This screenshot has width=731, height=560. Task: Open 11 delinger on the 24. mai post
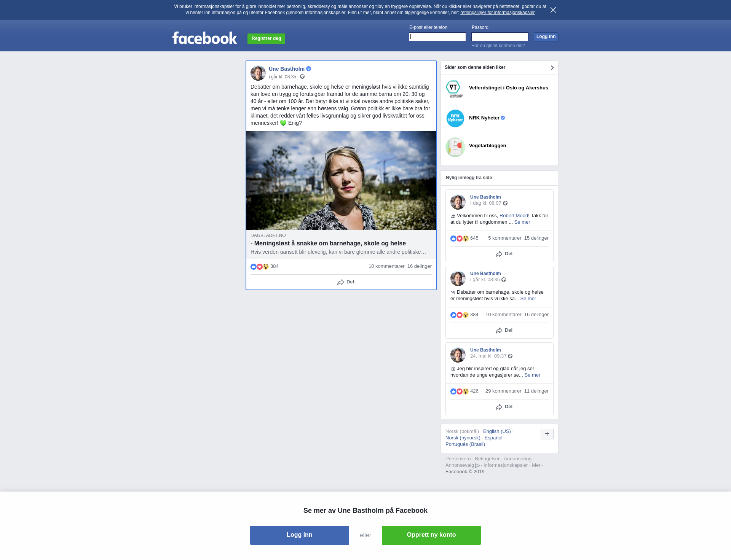tap(536, 391)
